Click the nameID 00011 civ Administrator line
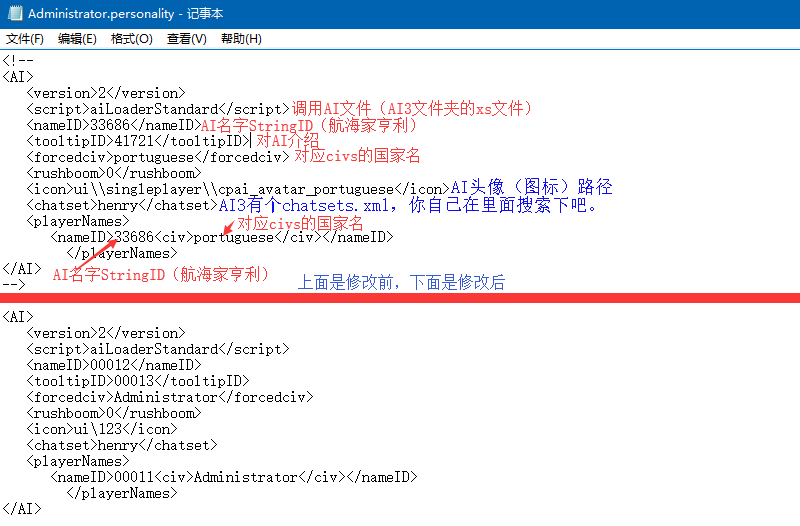This screenshot has height=526, width=800. pos(234,477)
